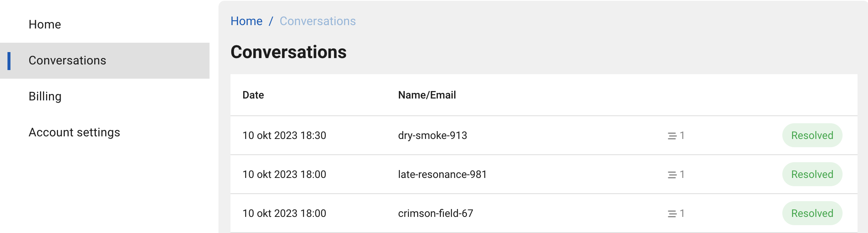Click the Date column header

click(253, 95)
